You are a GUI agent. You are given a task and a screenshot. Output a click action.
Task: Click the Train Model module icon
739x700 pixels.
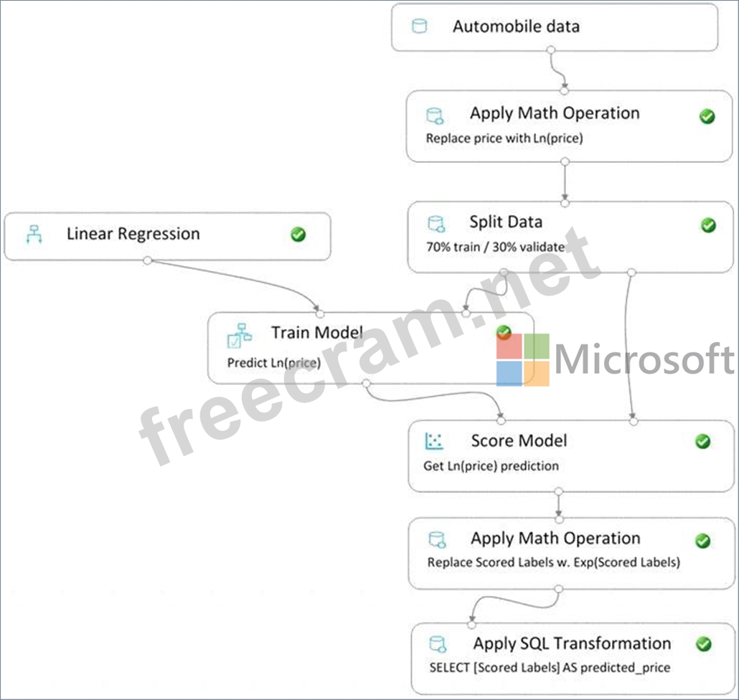click(x=239, y=335)
